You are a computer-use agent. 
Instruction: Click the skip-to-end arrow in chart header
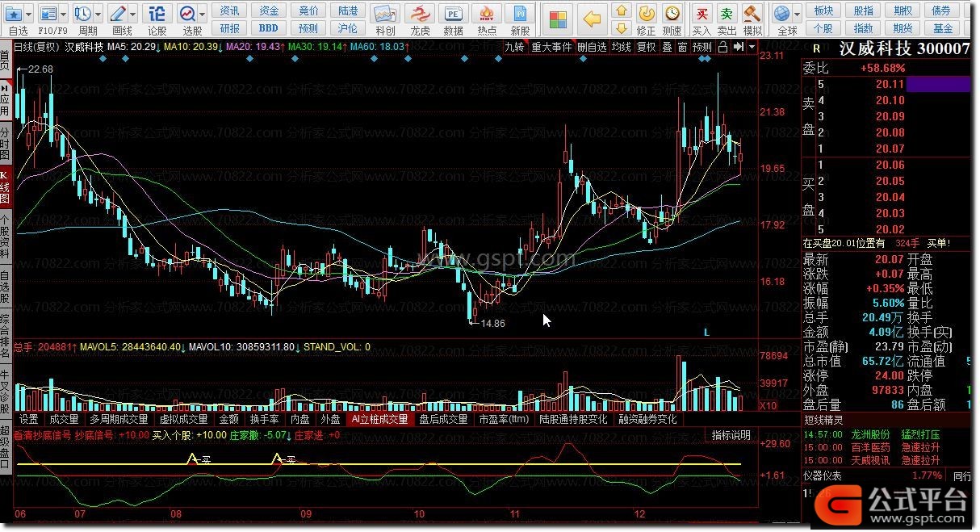(739, 47)
